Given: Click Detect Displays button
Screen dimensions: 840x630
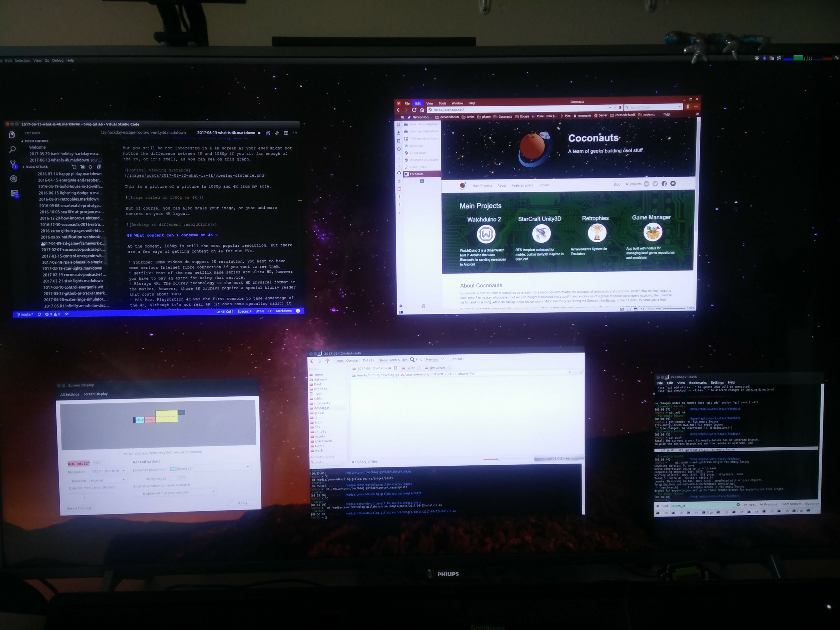Looking at the screenshot, I should (x=79, y=508).
